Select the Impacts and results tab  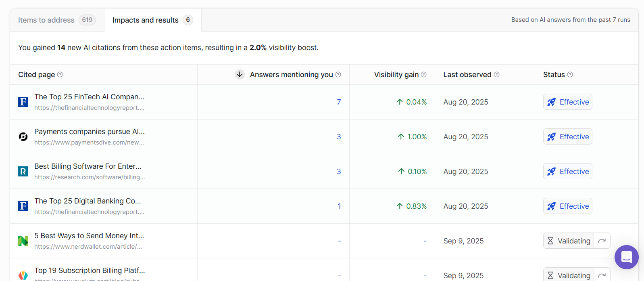point(152,20)
